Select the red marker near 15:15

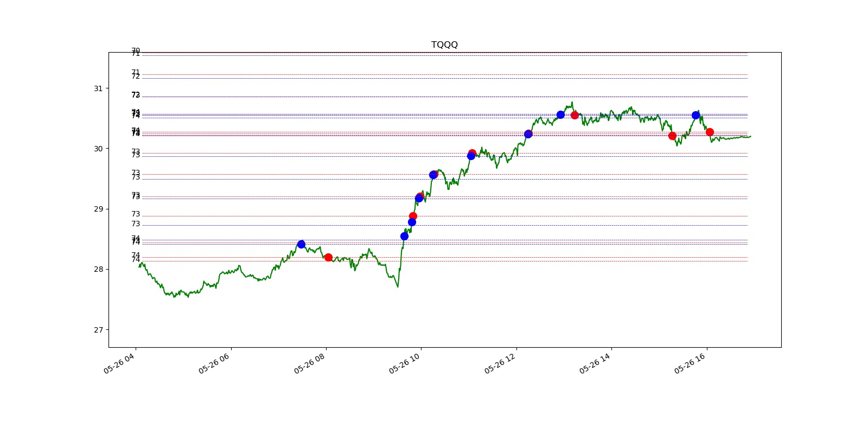coord(672,136)
